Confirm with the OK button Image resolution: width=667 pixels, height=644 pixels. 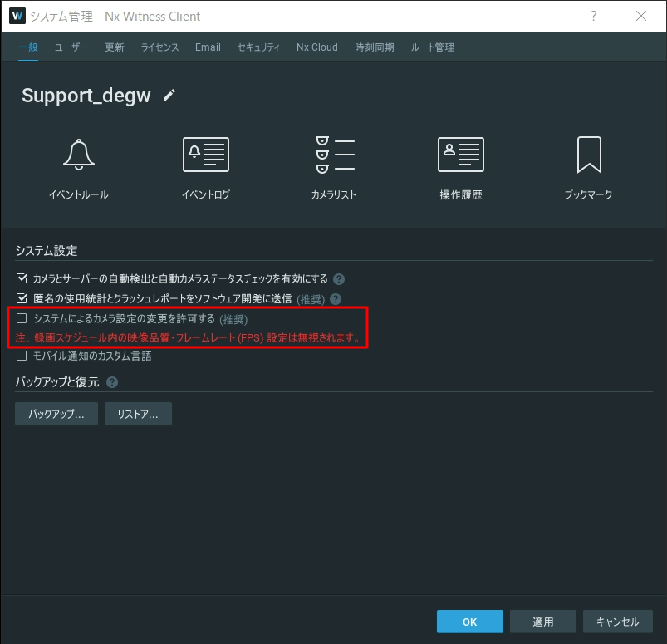(x=470, y=622)
